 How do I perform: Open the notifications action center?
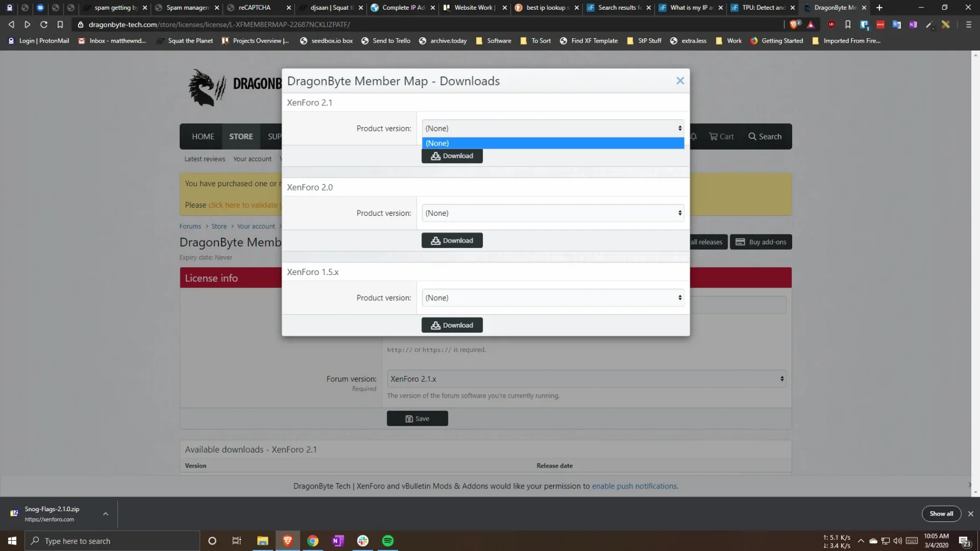(x=965, y=541)
